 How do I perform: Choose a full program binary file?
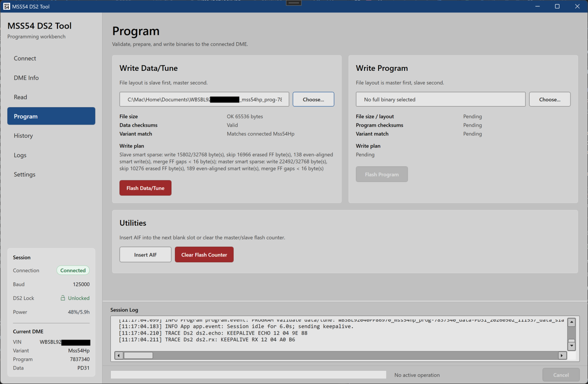coord(550,99)
